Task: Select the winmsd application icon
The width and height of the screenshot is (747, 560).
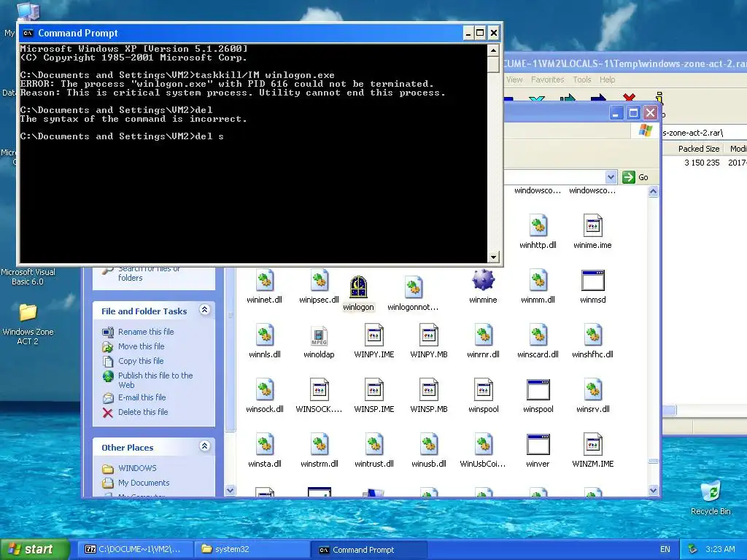Action: tap(592, 280)
